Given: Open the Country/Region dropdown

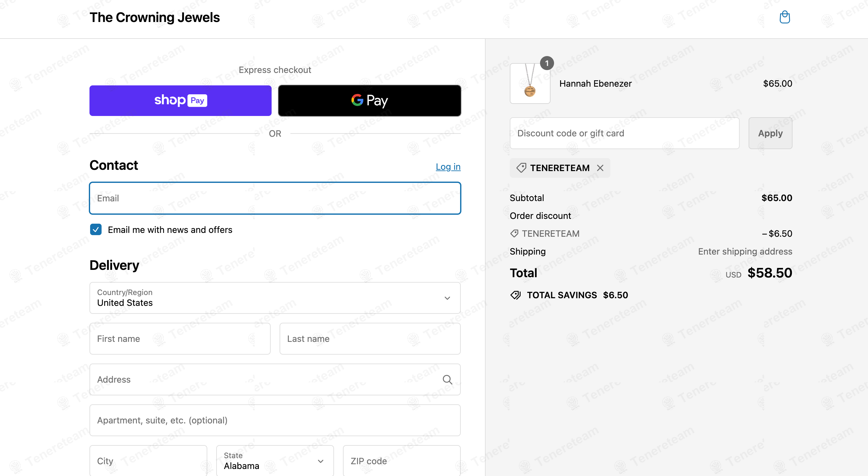Looking at the screenshot, I should pos(275,298).
